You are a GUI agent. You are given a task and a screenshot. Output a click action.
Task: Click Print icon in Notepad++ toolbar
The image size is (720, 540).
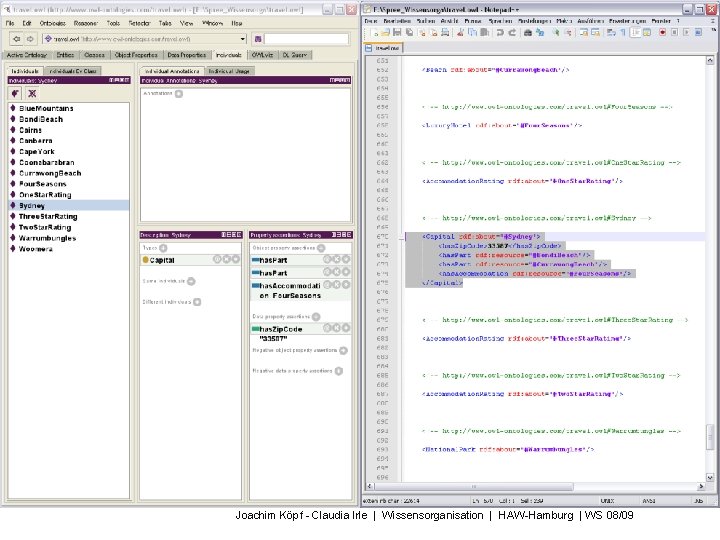pos(445,32)
